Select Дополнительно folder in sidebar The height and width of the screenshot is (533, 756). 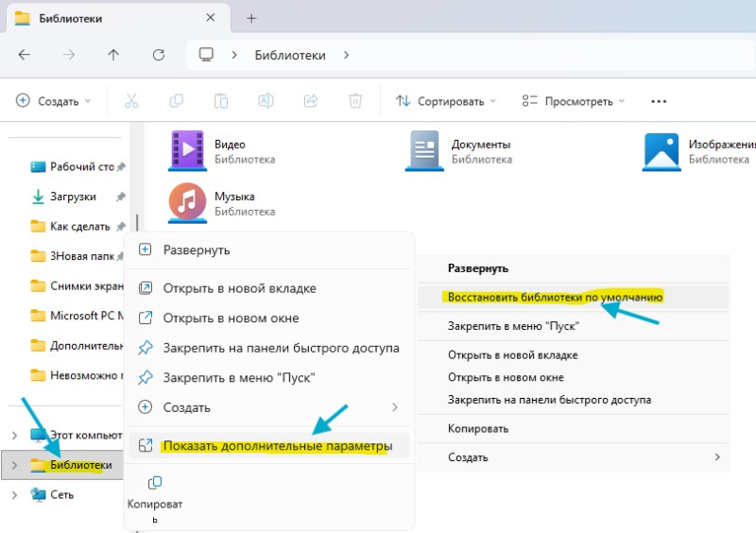coord(76,346)
